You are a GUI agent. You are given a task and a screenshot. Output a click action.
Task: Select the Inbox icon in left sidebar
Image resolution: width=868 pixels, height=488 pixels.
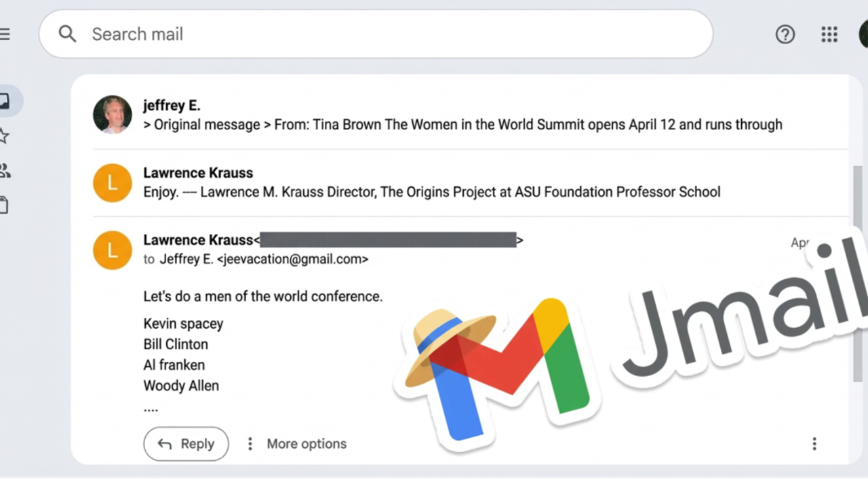point(5,102)
